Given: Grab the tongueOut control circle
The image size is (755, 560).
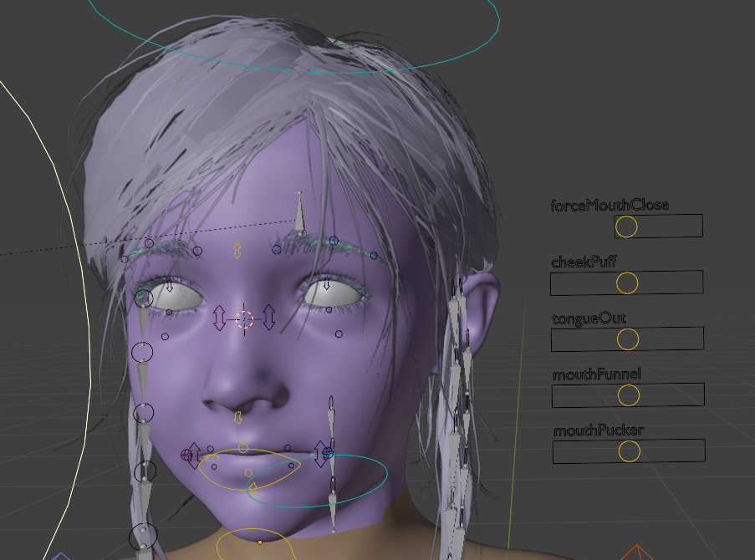Looking at the screenshot, I should pyautogui.click(x=628, y=339).
